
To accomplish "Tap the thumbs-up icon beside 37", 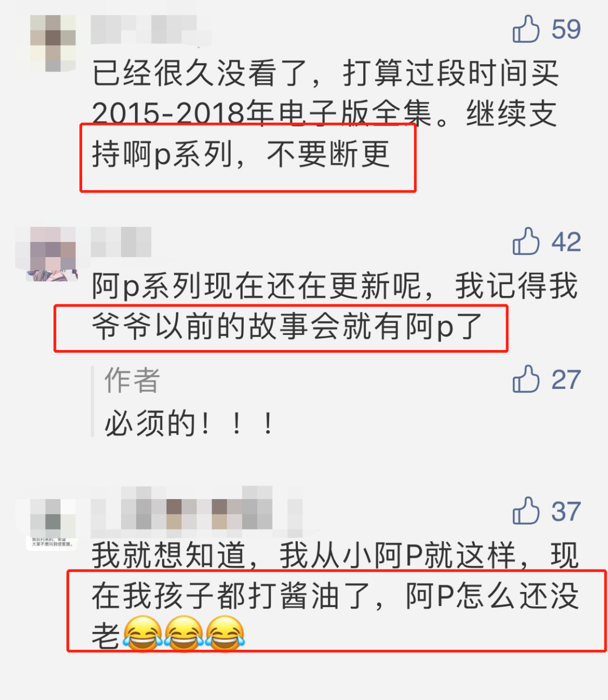I will (x=526, y=511).
